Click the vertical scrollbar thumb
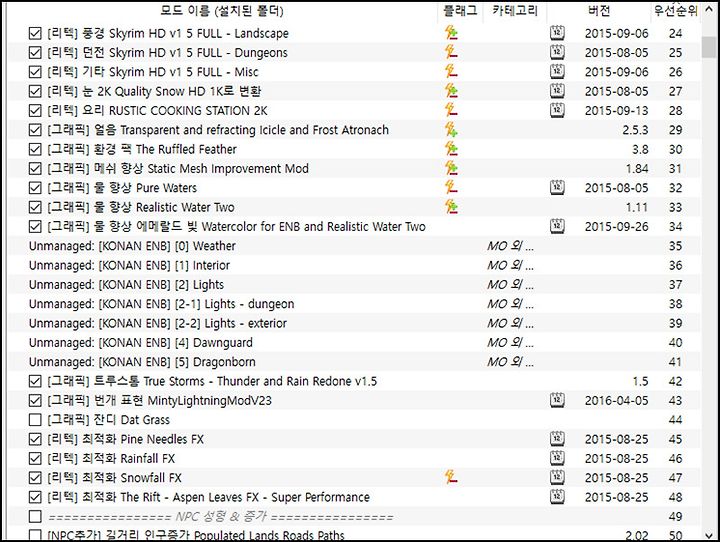The image size is (720, 542). tap(709, 47)
